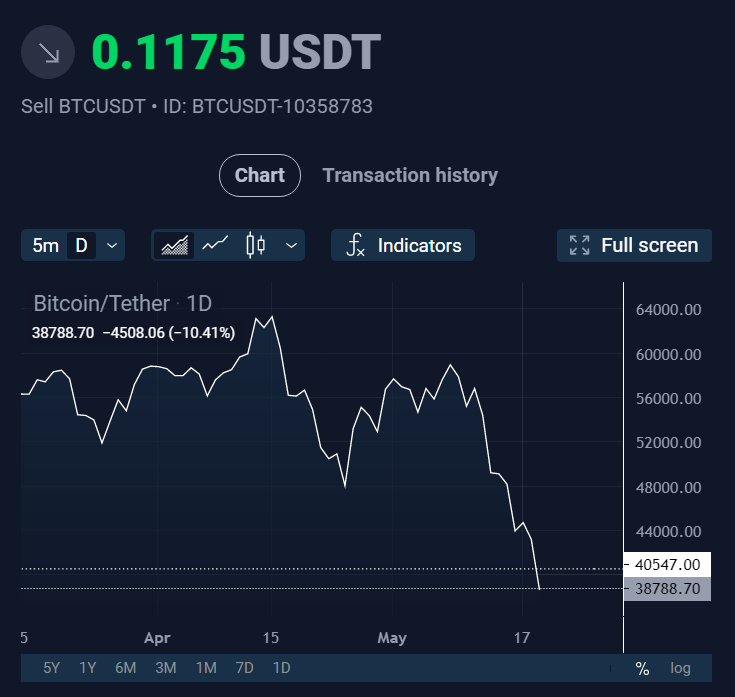Select the area chart style icon
The image size is (735, 697).
(174, 245)
